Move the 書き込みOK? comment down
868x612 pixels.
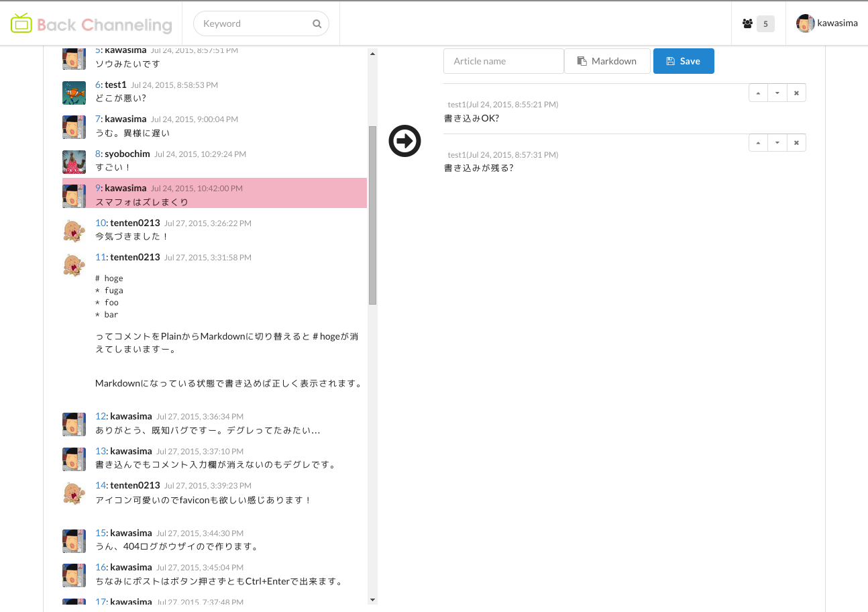[777, 93]
